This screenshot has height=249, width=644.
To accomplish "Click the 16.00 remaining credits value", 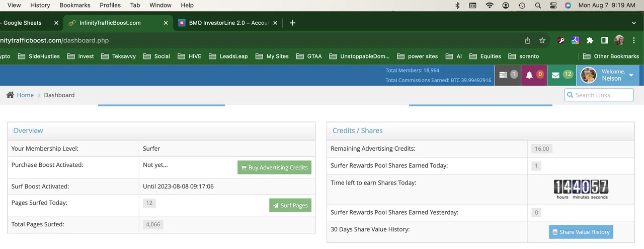I will click(x=542, y=149).
